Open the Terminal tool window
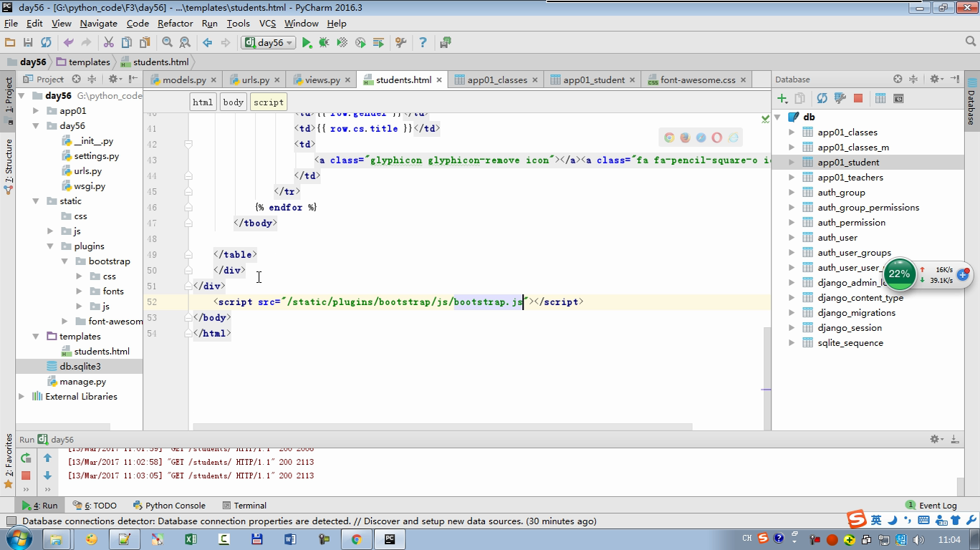Viewport: 980px width, 550px height. pyautogui.click(x=244, y=506)
